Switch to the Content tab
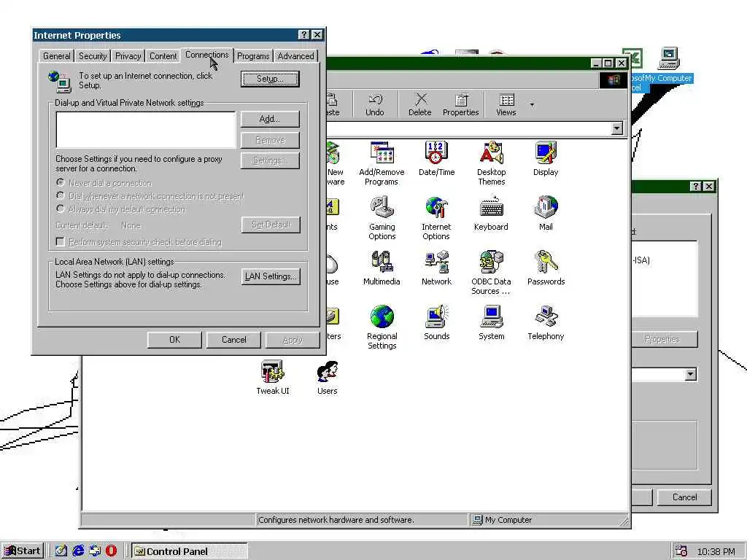747x560 pixels. [x=163, y=56]
